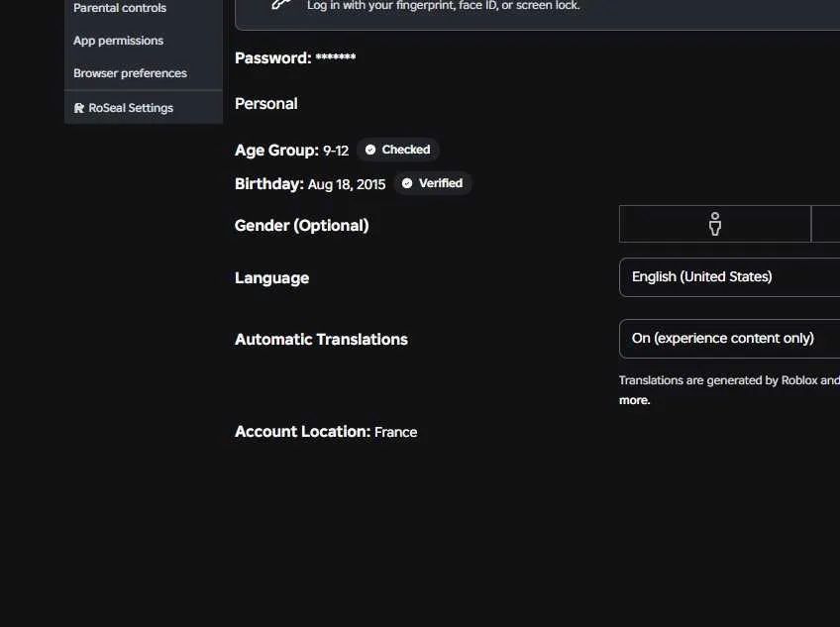The height and width of the screenshot is (627, 840).
Task: Select the male gender figure icon
Action: (714, 224)
